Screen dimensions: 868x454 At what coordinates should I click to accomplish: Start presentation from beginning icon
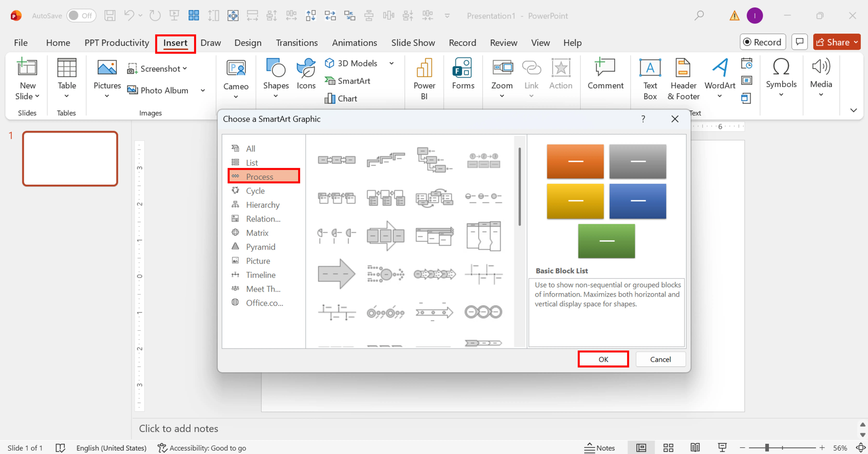click(x=174, y=16)
